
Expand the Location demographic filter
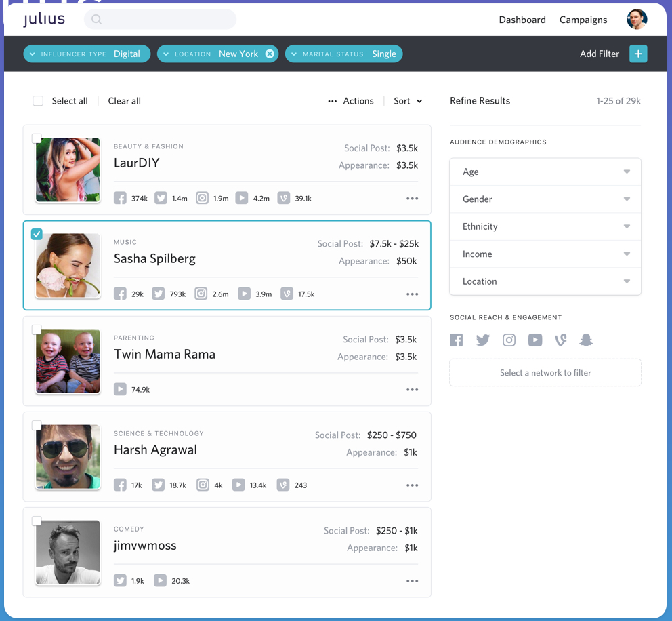pos(545,281)
